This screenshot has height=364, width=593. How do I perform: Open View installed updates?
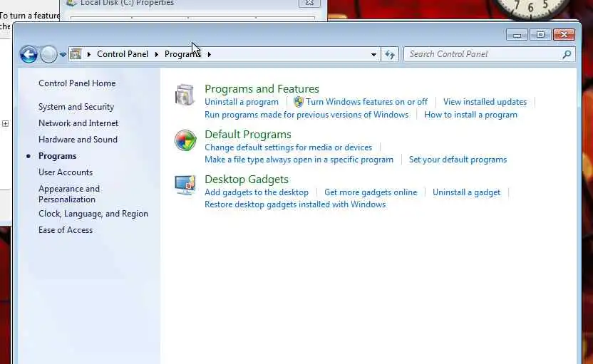pos(485,102)
